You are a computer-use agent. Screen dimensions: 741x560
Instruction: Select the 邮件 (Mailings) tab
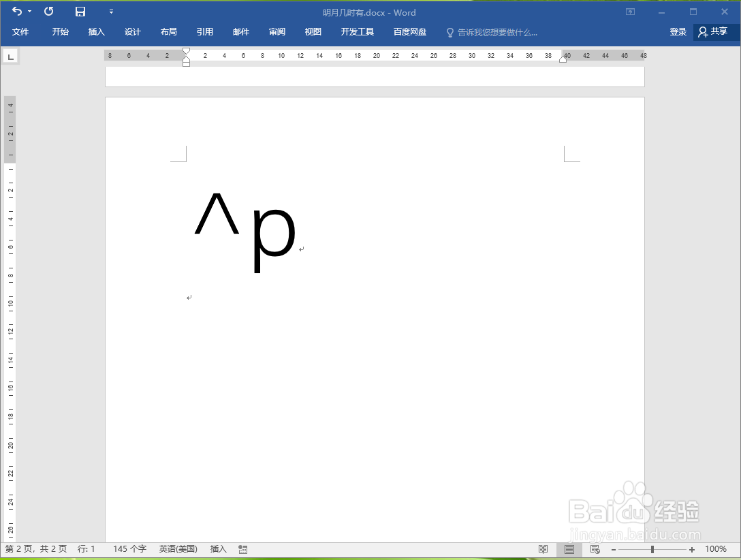click(241, 31)
